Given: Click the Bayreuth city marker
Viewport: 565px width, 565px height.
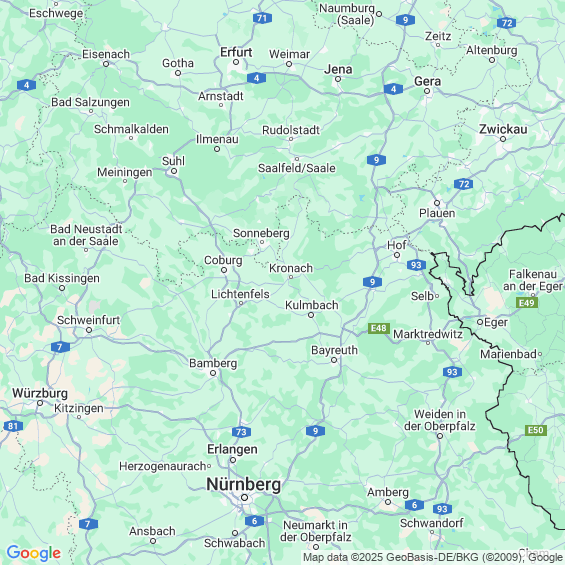Looking at the screenshot, I should 334,360.
